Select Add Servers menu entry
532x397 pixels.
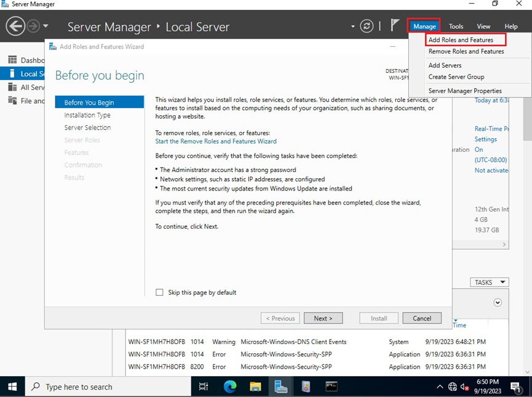coord(445,65)
